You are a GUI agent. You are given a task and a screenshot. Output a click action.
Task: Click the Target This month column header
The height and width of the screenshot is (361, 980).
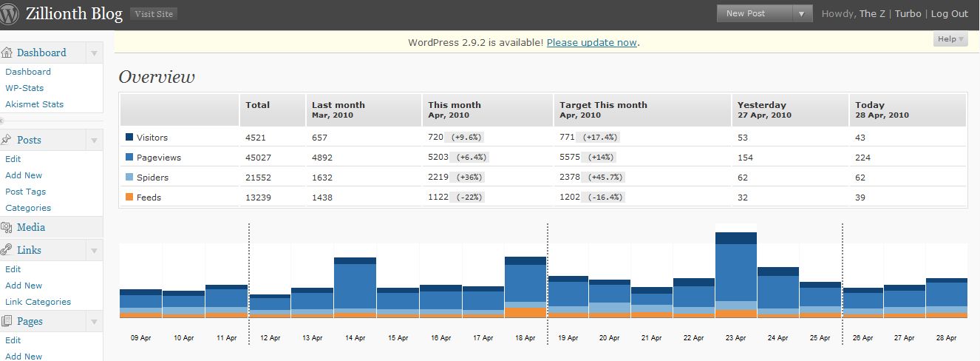(x=642, y=109)
